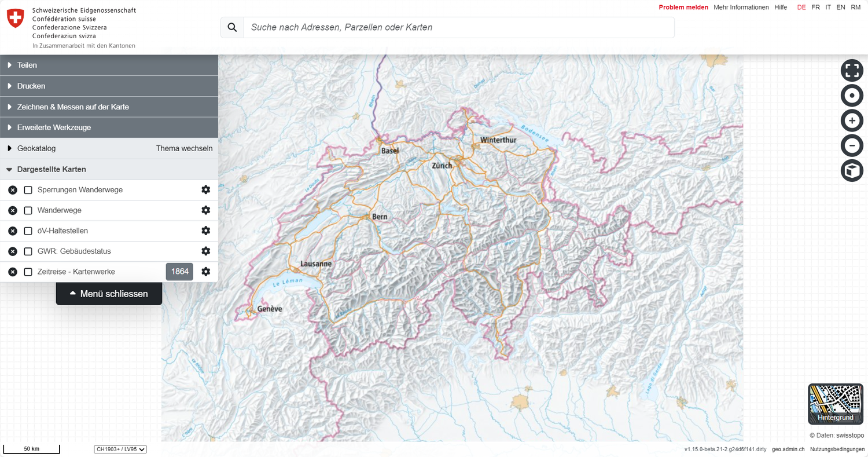Show the Zeitreise - Kartenwerke layer
Screen dimensions: 868x457
point(28,272)
